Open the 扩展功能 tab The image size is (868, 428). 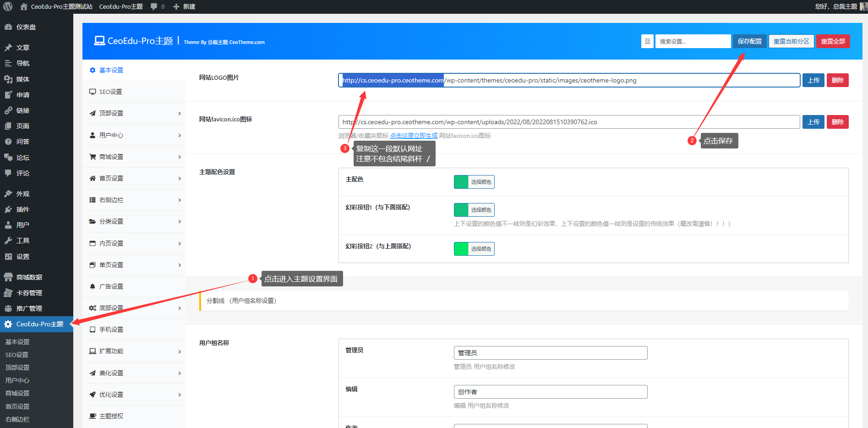[x=134, y=351]
